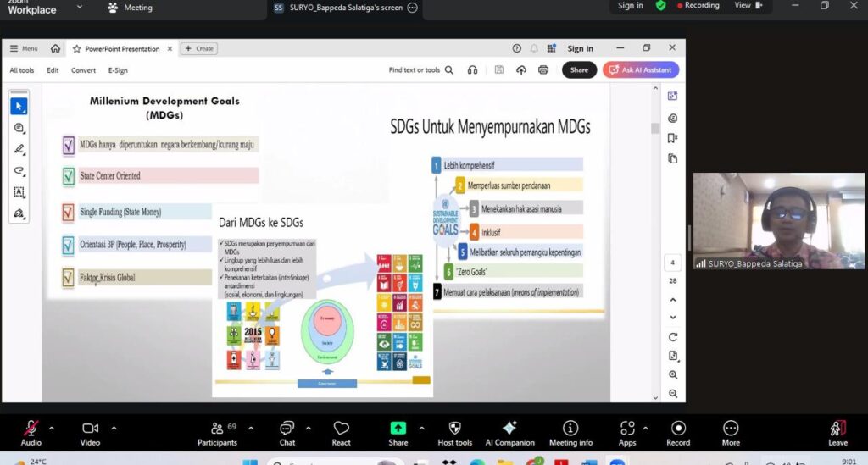Expand the Video options chevron
The image size is (868, 465).
114,428
